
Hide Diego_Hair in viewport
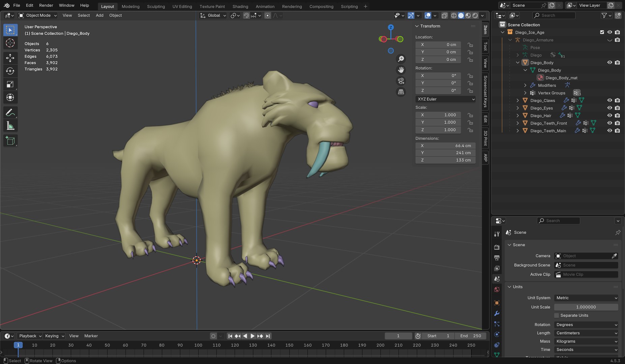pos(609,116)
